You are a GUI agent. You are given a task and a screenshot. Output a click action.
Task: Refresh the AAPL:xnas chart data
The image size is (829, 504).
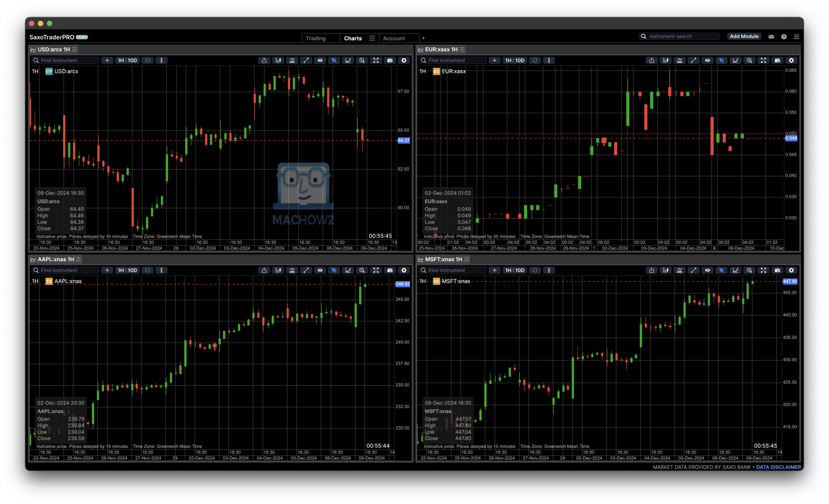[x=147, y=270]
